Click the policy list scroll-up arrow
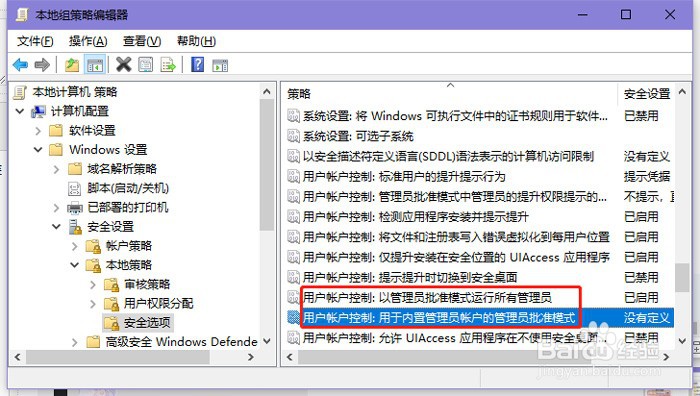This screenshot has width=700, height=396. click(682, 92)
